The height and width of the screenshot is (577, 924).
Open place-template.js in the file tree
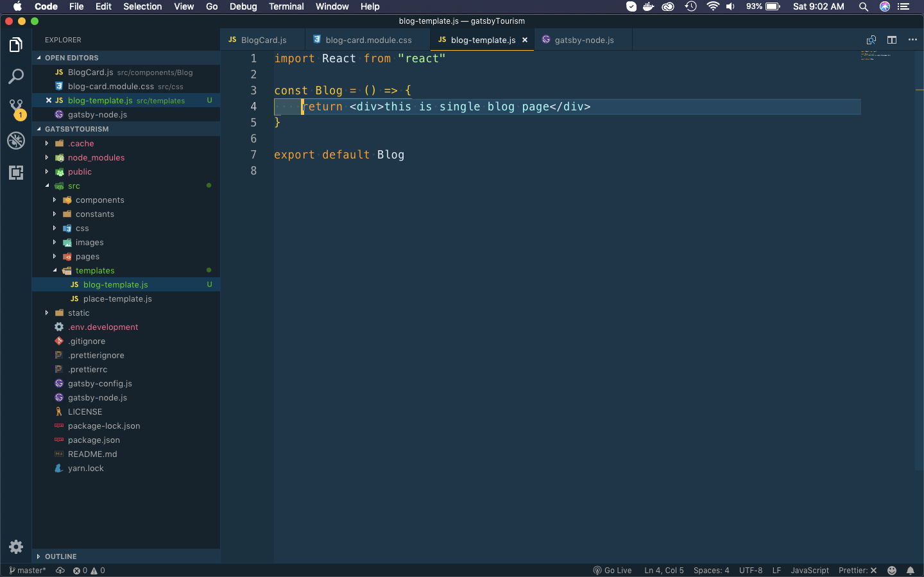[x=126, y=298]
